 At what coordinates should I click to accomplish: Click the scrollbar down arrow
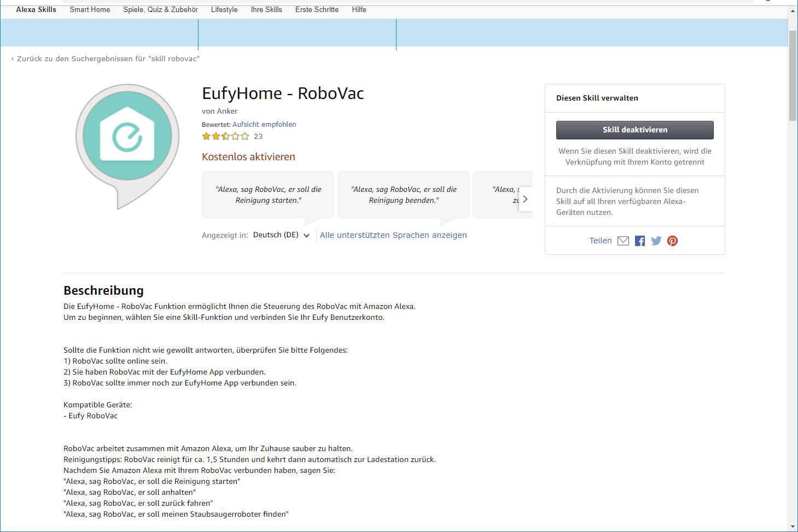(x=793, y=527)
